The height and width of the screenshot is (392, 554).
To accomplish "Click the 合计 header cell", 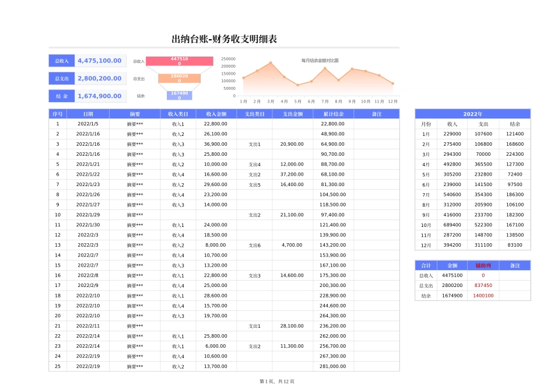I will click(426, 265).
